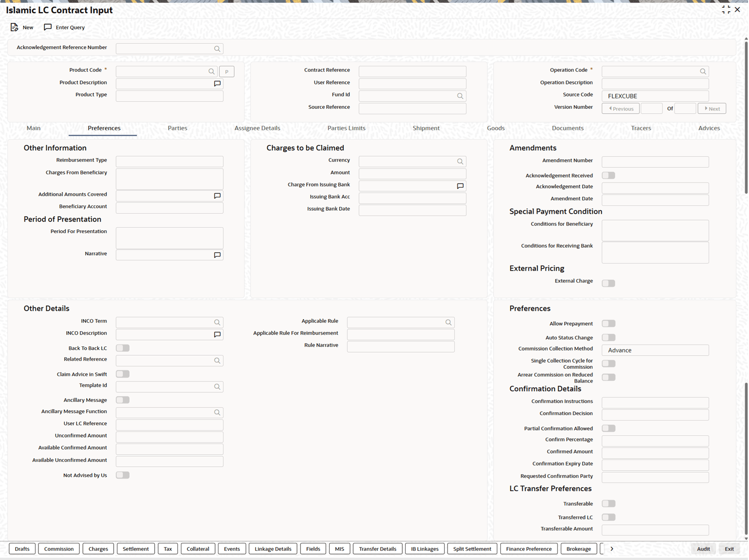Screen dimensions: 749x560
Task: Open the Parties Limits tab
Action: (346, 128)
